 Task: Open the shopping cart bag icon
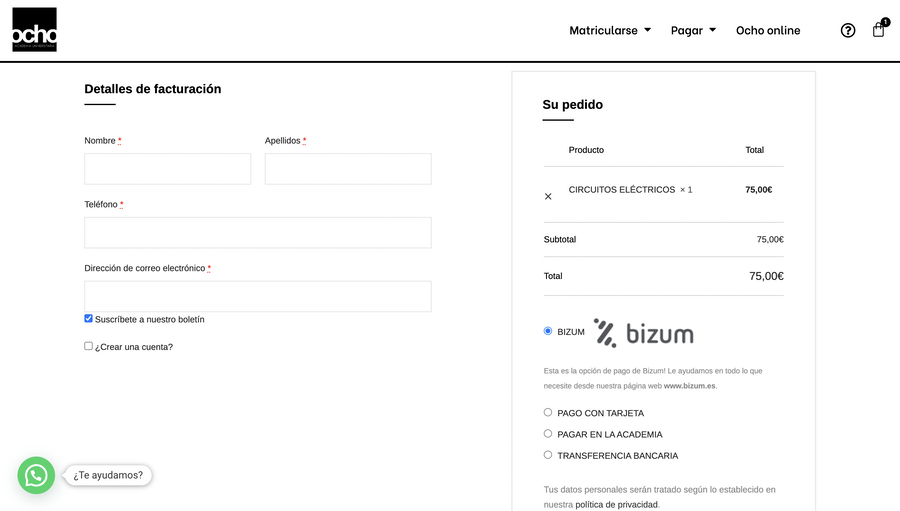click(x=878, y=30)
